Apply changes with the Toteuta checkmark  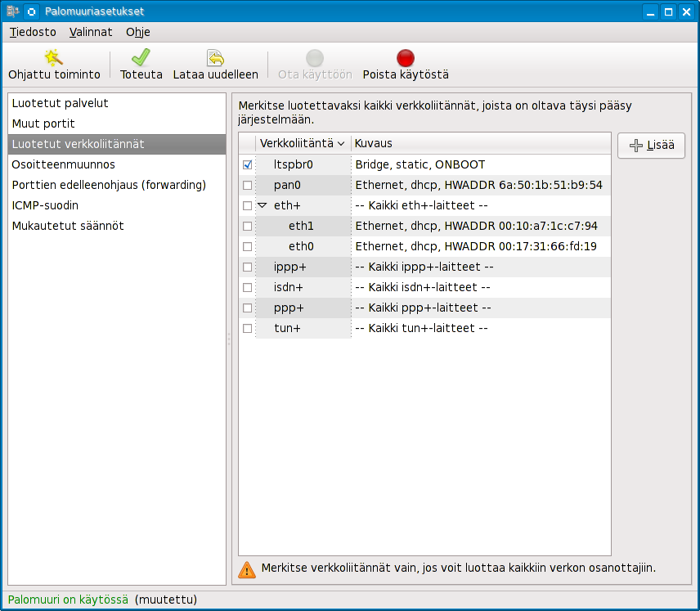[x=141, y=58]
